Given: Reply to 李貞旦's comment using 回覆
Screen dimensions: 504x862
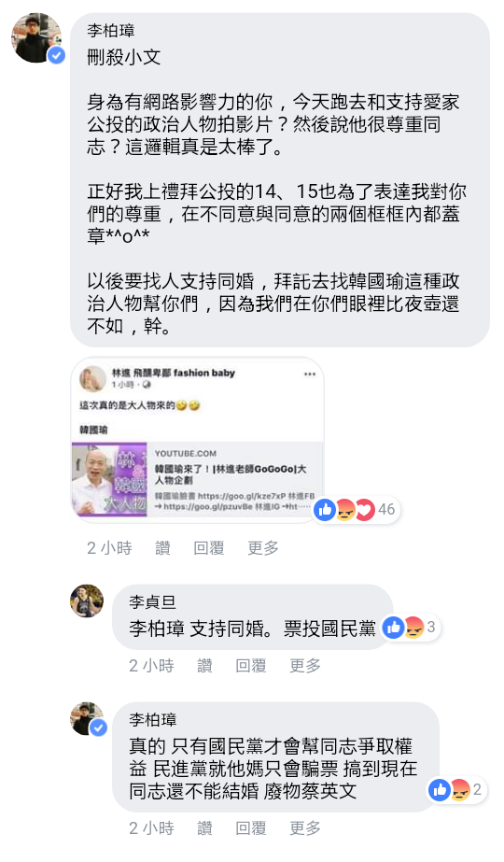Looking at the screenshot, I should click(x=251, y=666).
